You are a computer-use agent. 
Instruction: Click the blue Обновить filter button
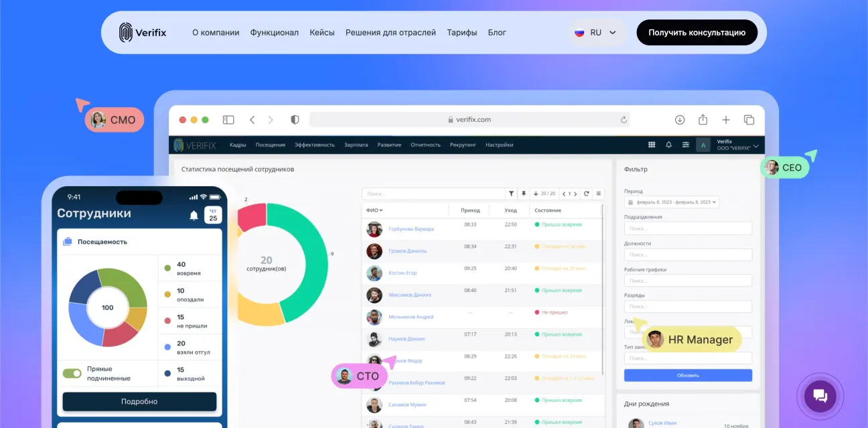688,375
